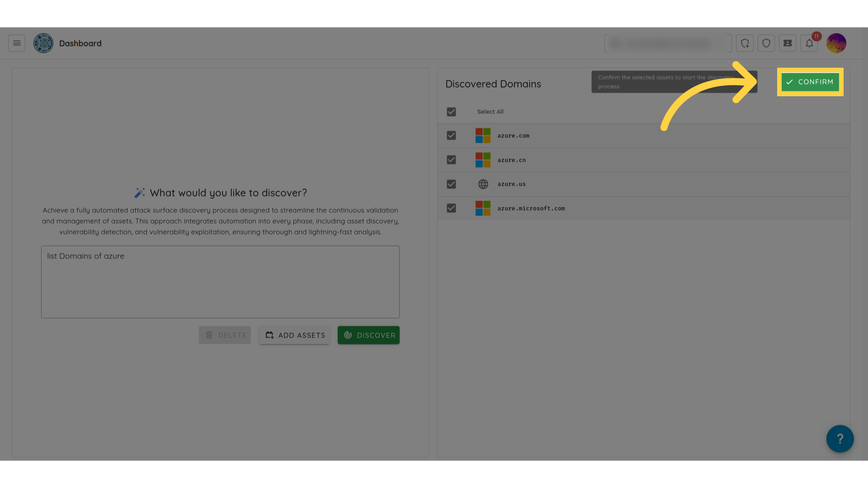Uncheck azure.microsoft.com domain checkbox

[x=451, y=208]
